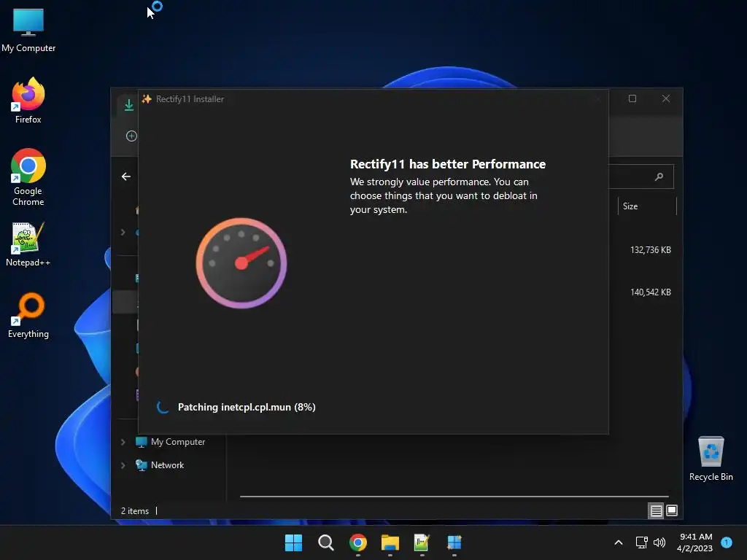747x560 pixels.
Task: Click the Rectify11 Installer title icon
Action: point(147,99)
